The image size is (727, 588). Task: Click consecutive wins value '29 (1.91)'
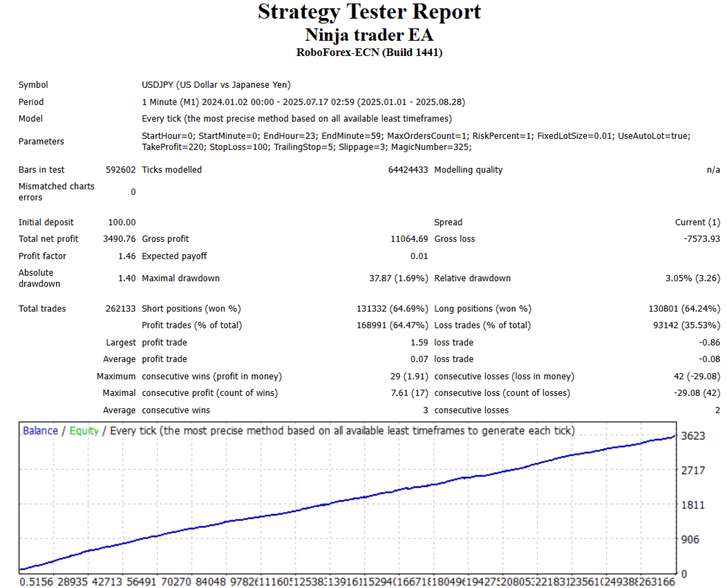[x=409, y=377]
